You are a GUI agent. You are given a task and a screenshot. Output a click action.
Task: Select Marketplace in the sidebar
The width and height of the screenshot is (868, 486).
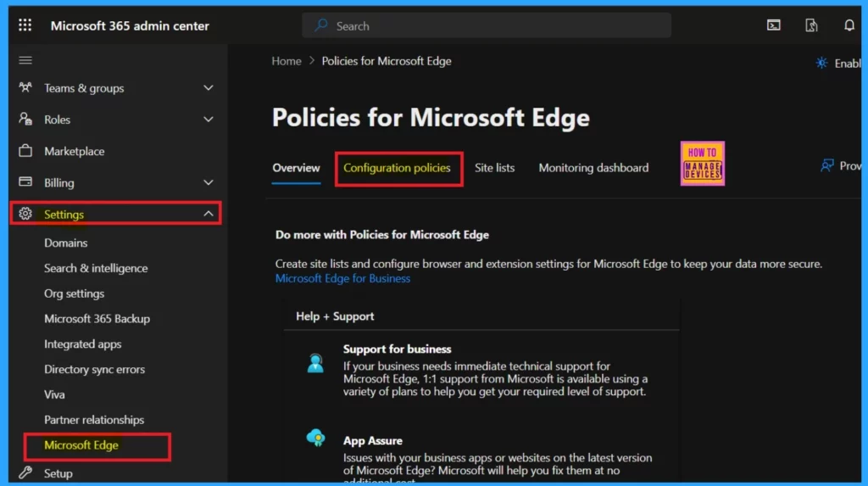(75, 151)
